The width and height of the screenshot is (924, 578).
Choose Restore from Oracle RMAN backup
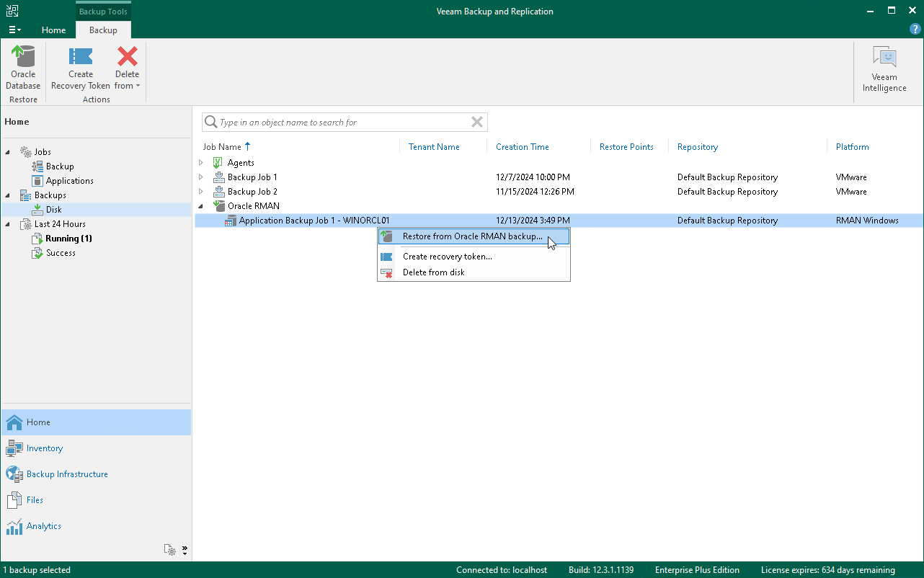point(474,236)
